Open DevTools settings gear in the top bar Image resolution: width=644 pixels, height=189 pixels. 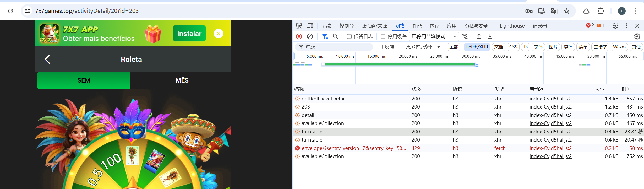click(615, 26)
